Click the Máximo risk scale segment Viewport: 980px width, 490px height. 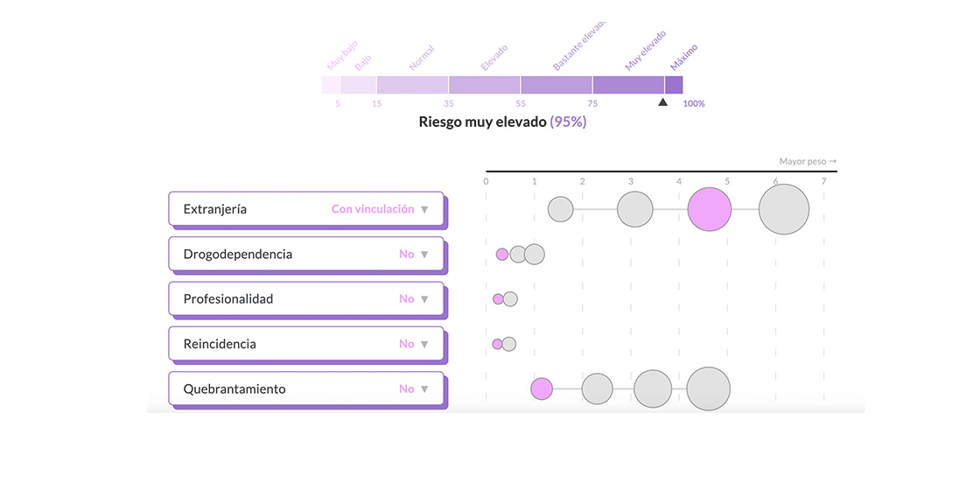pyautogui.click(x=674, y=85)
